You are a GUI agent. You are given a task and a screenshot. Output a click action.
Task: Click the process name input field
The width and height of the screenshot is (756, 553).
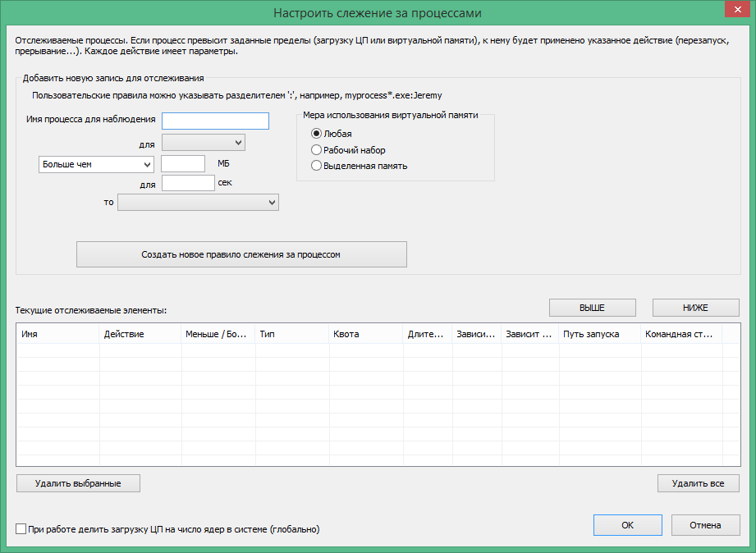[216, 121]
